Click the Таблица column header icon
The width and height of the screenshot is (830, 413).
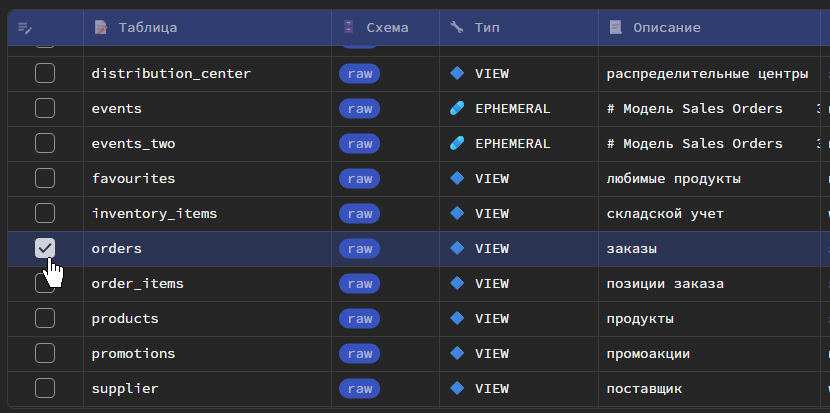[100, 27]
